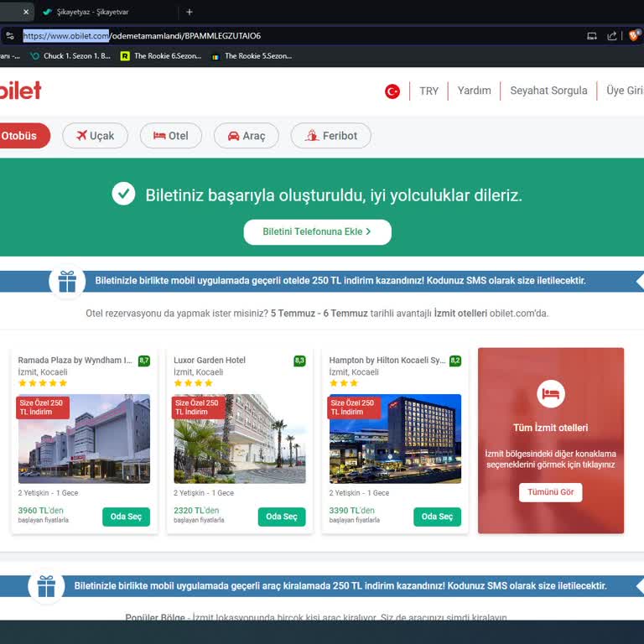Open Brave shields lion icon

(x=635, y=35)
